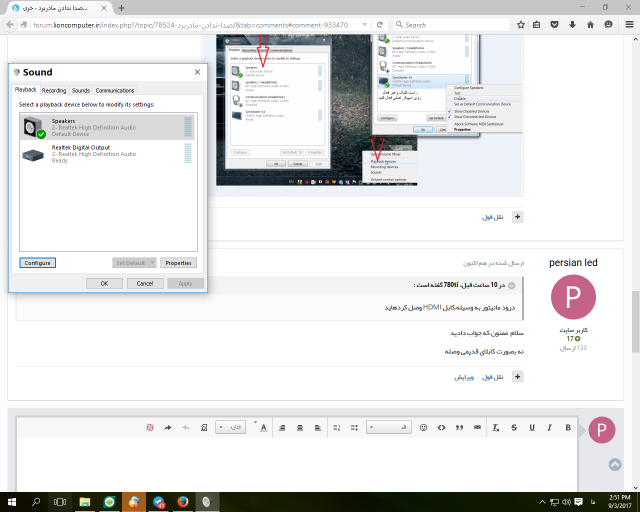Click the Bold icon in the reply editor
The image size is (640, 512).
pos(567,427)
